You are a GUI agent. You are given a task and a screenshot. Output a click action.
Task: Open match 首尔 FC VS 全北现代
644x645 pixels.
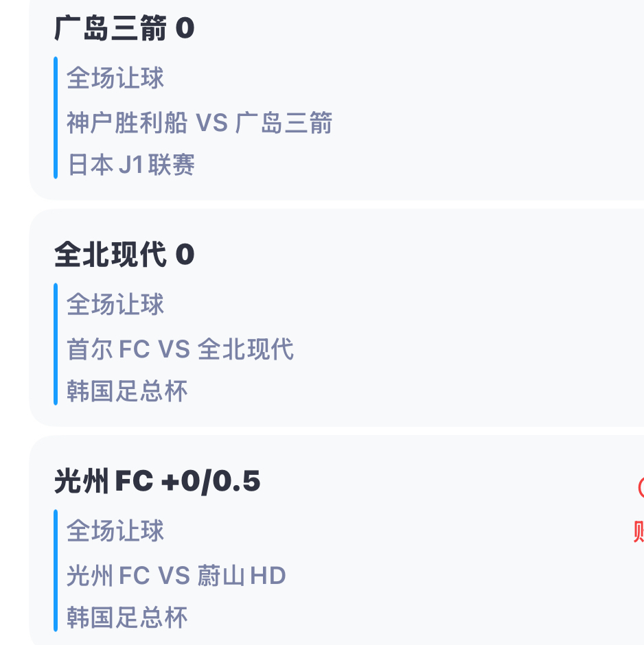click(181, 349)
